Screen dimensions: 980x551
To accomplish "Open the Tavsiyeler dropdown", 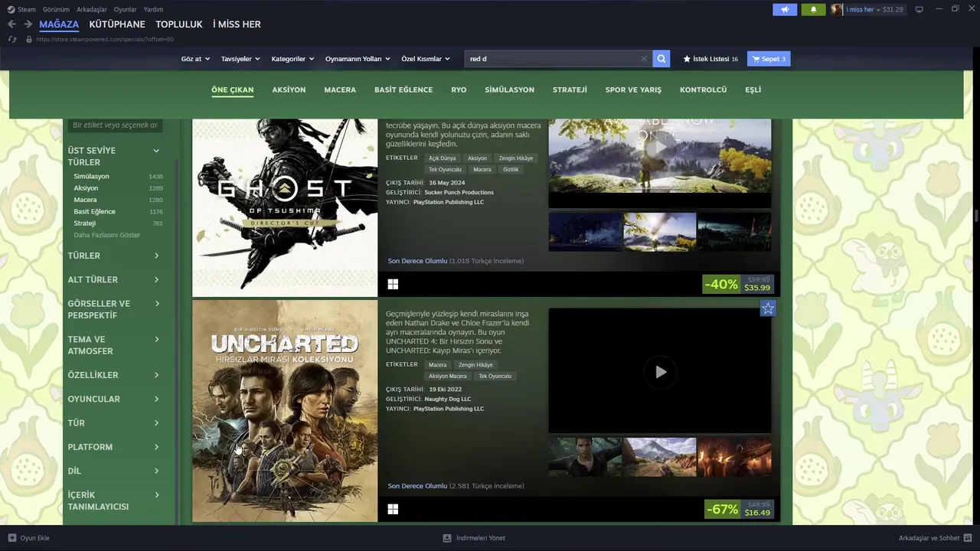I will [x=240, y=59].
